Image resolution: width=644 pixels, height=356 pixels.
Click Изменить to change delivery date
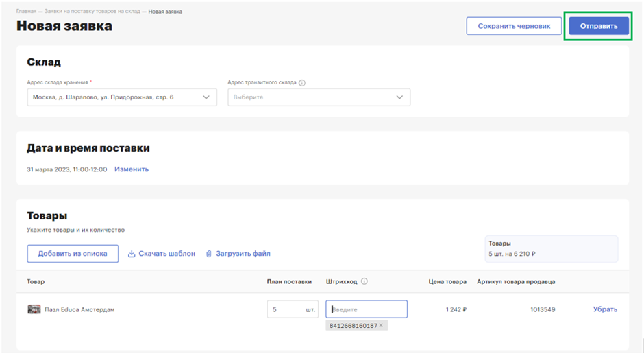[132, 169]
